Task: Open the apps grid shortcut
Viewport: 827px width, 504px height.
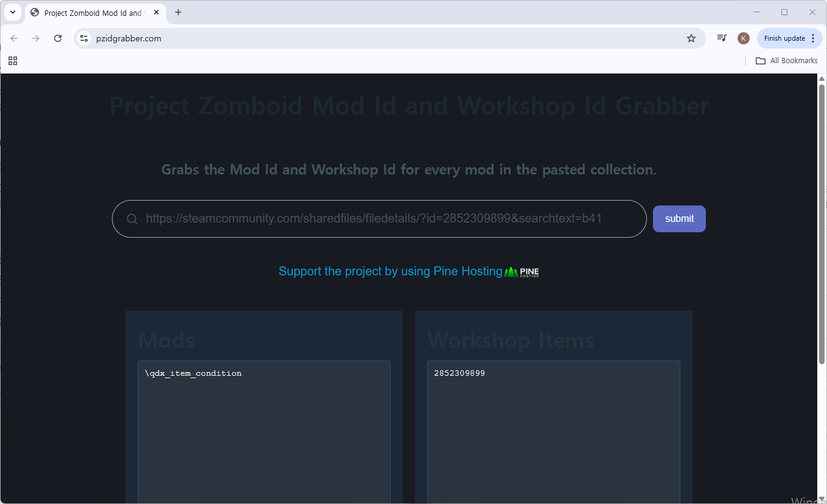Action: (x=13, y=61)
